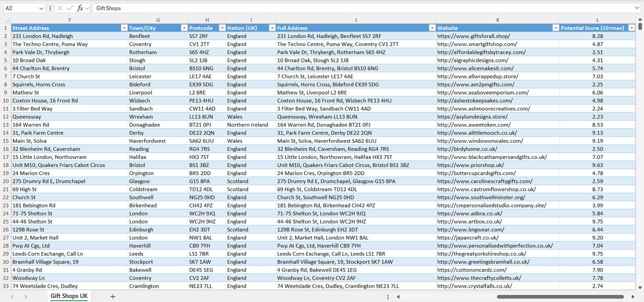
Task: Click the next sheet navigation arrow
Action: (25, 296)
